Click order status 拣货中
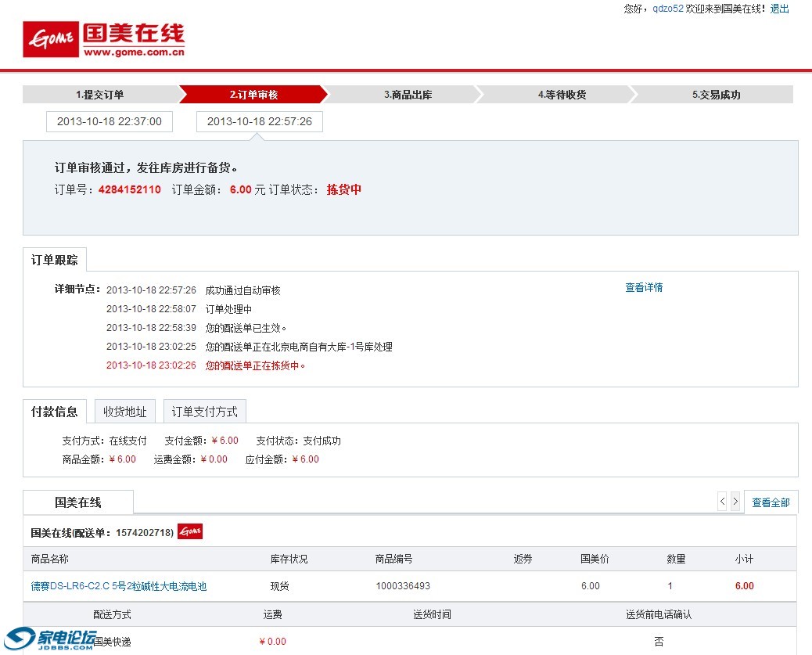 pyautogui.click(x=344, y=189)
